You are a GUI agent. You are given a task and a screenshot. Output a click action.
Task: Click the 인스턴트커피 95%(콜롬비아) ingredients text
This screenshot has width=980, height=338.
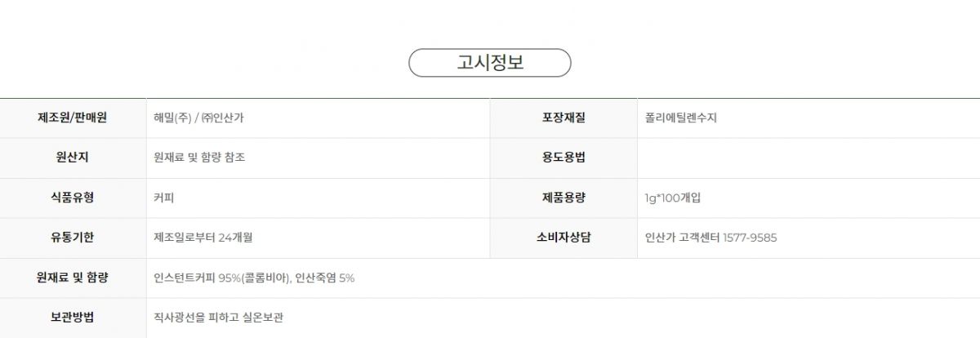[x=222, y=278]
